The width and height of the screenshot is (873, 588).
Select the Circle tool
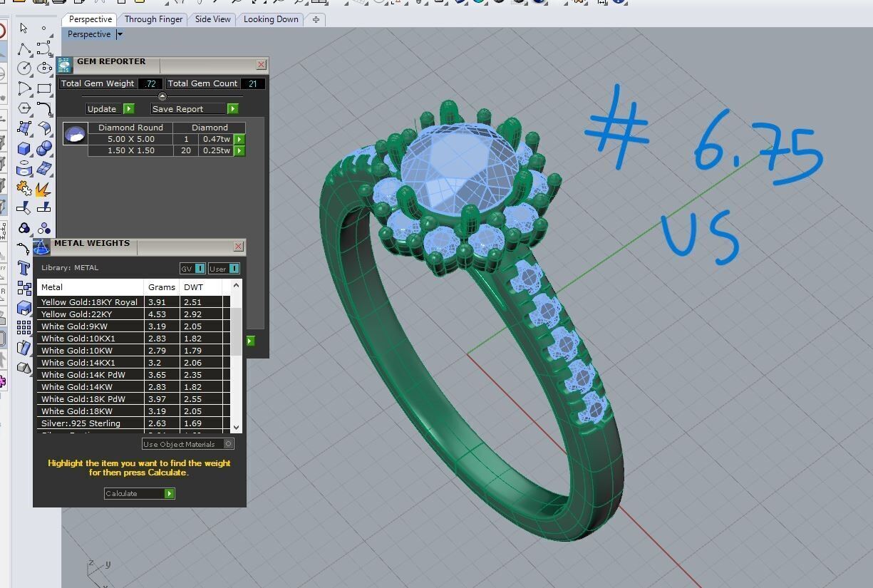pyautogui.click(x=24, y=68)
